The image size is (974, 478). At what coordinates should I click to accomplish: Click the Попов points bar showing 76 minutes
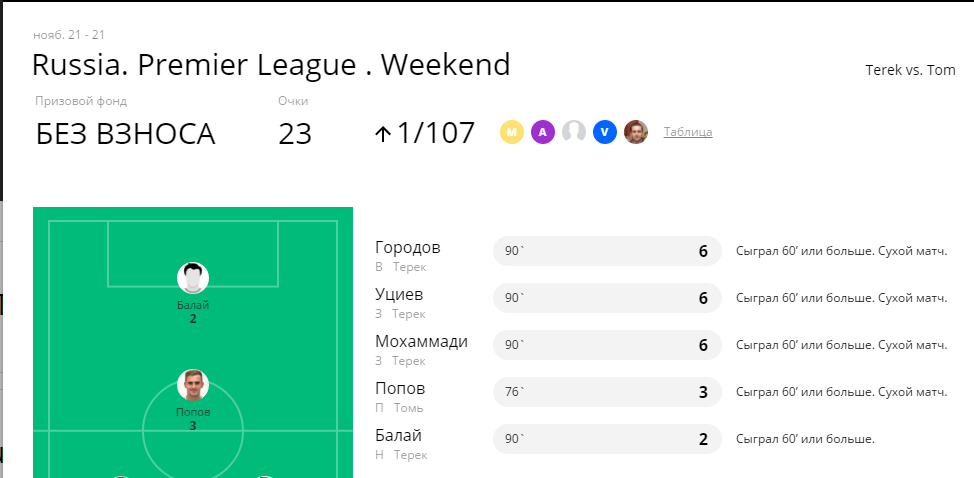click(607, 392)
